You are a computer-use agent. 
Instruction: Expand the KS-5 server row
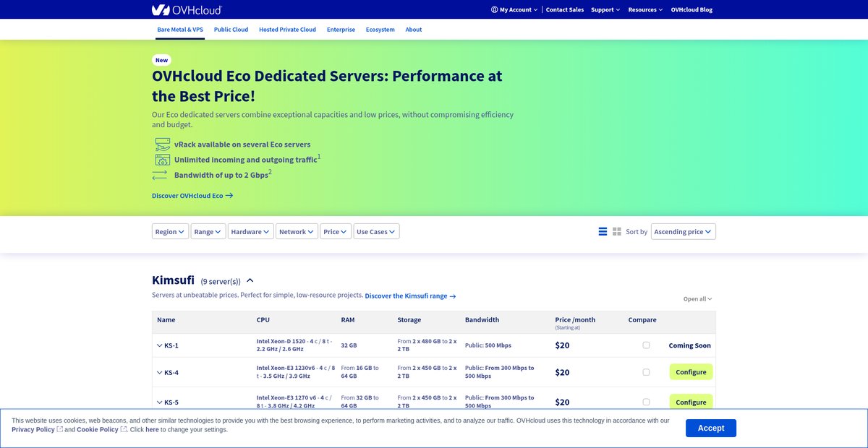160,402
